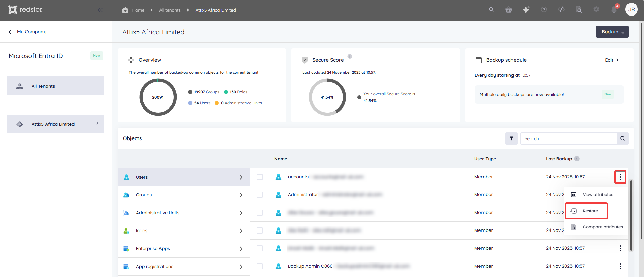The width and height of the screenshot is (644, 277).
Task: Go to All tenants breadcrumb
Action: 170,10
